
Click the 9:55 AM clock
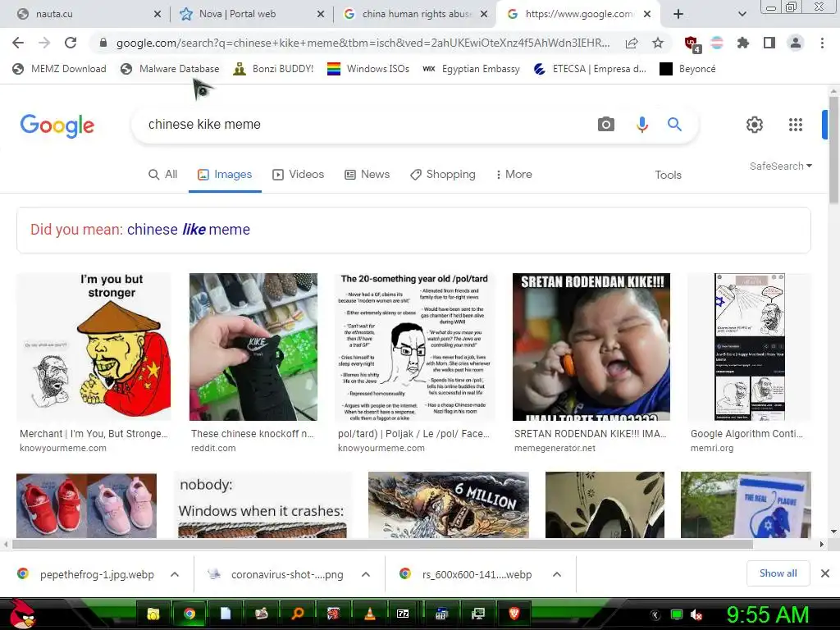(x=767, y=614)
